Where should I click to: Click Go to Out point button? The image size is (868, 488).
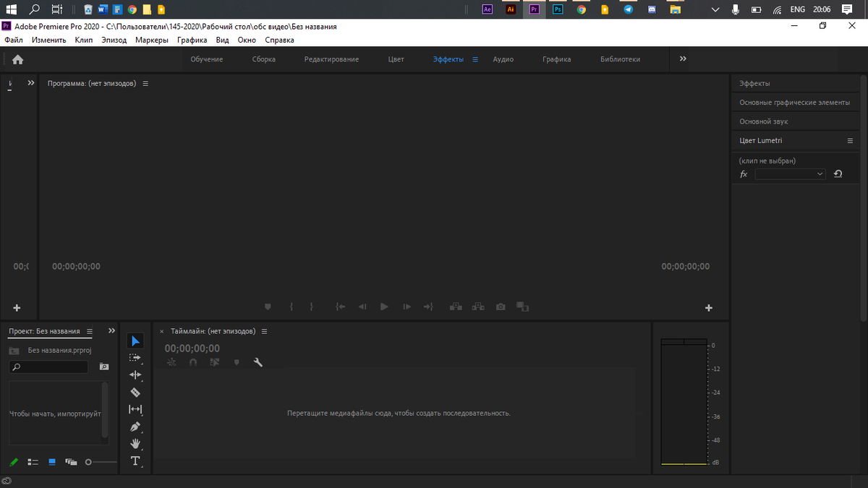click(428, 307)
